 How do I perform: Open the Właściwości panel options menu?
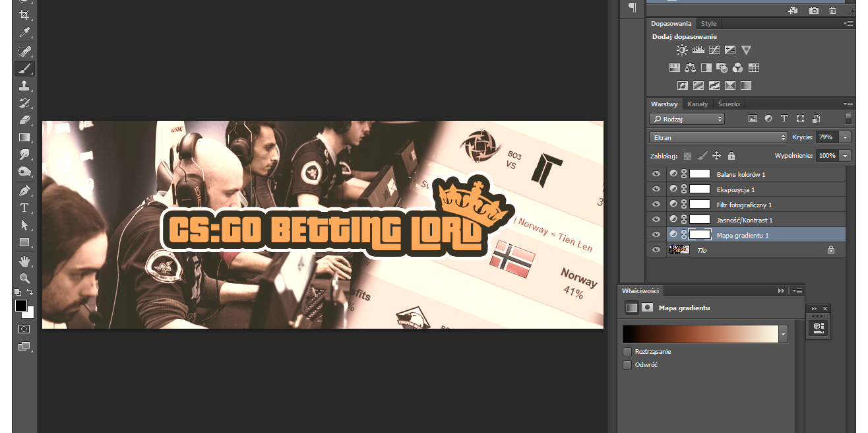pyautogui.click(x=798, y=290)
